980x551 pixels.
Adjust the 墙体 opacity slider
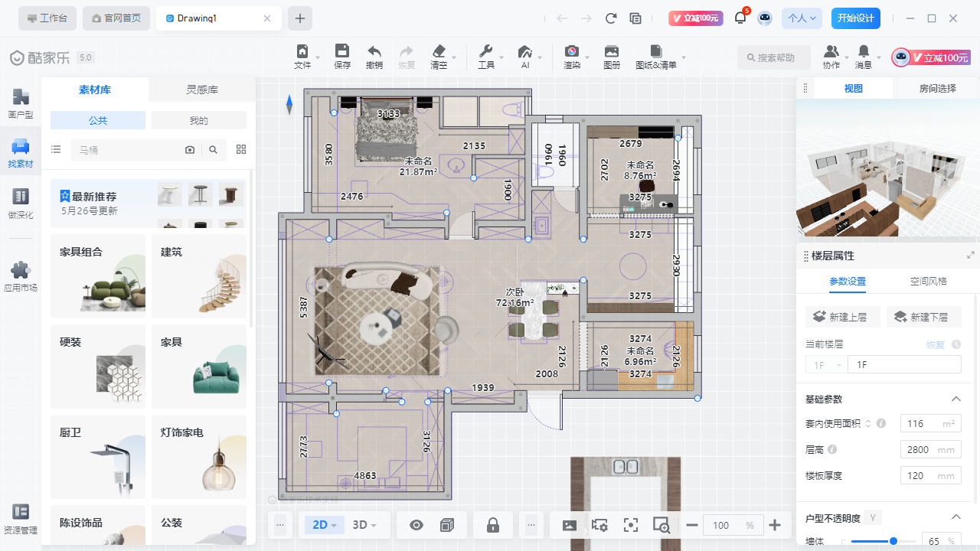893,541
